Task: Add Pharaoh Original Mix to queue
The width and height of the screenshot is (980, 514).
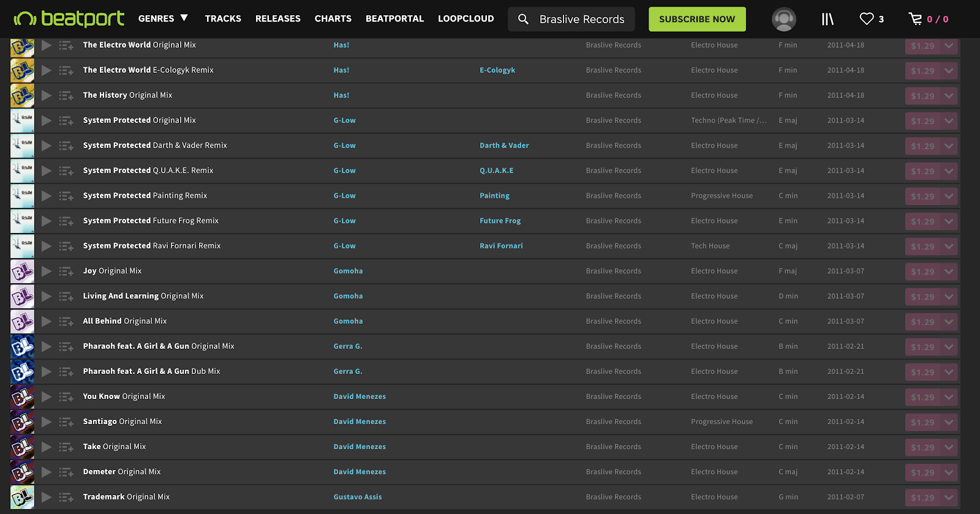Action: click(66, 346)
